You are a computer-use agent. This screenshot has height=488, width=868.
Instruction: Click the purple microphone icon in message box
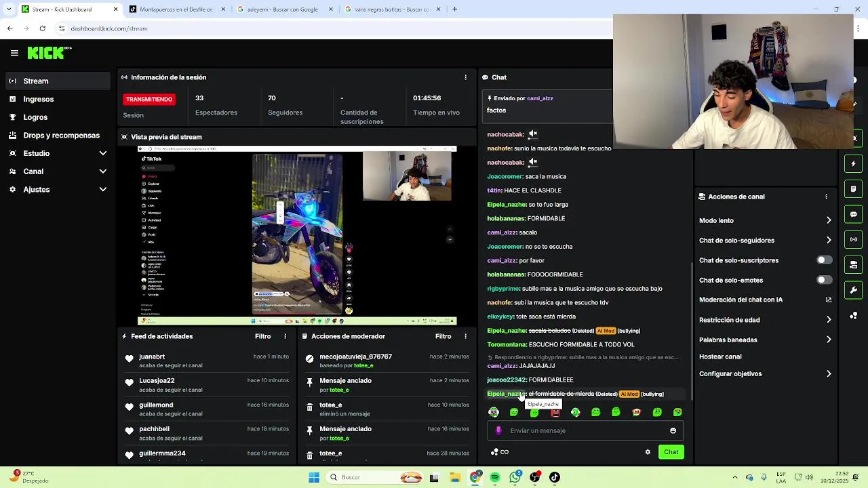tap(498, 430)
